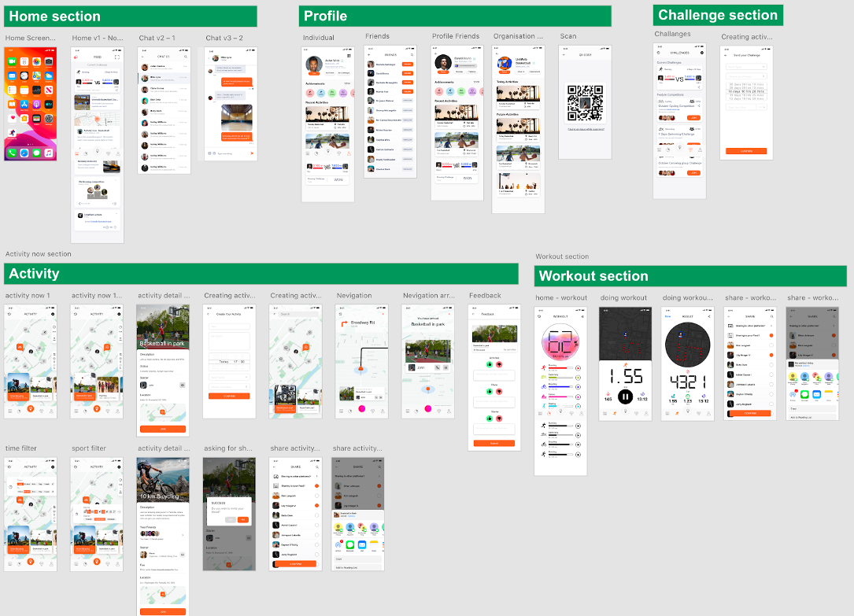Select the QR code in Scan frame
This screenshot has width=854, height=616.
click(x=585, y=103)
